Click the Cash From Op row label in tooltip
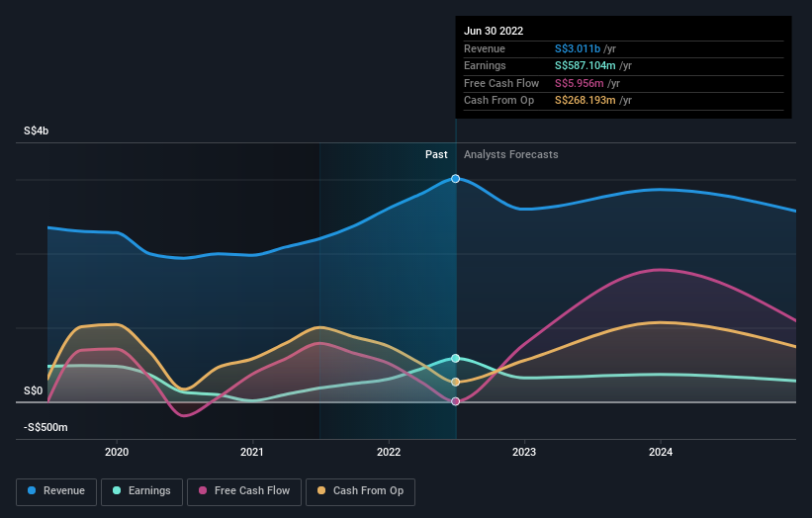This screenshot has height=518, width=812. [x=498, y=101]
